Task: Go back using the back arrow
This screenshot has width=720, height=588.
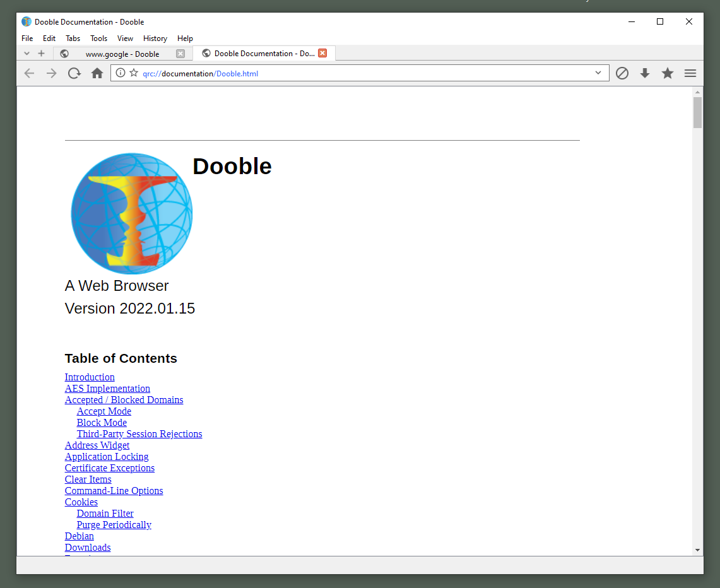Action: coord(30,73)
